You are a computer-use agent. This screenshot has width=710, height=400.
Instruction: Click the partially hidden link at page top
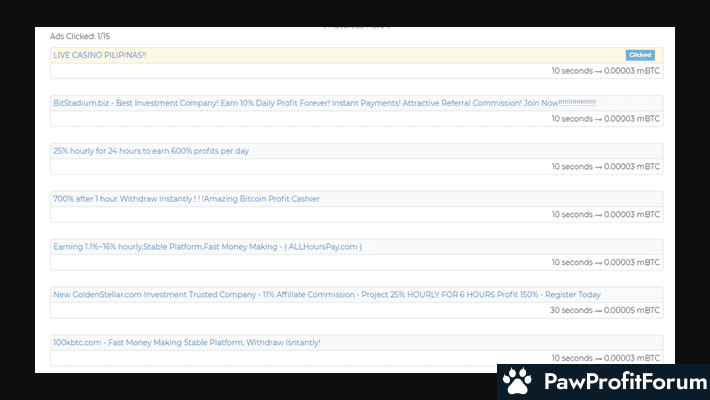pos(357,25)
